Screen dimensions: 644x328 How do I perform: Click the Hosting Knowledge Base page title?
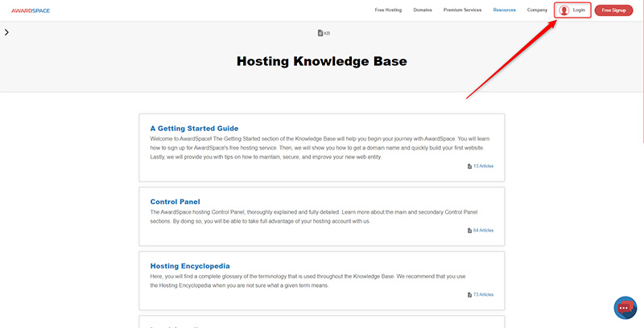(321, 61)
